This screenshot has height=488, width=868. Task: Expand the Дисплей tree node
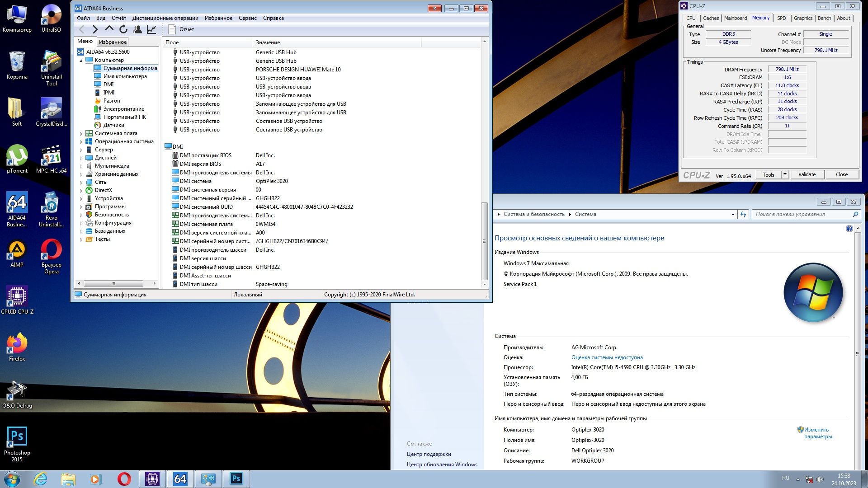(x=81, y=158)
